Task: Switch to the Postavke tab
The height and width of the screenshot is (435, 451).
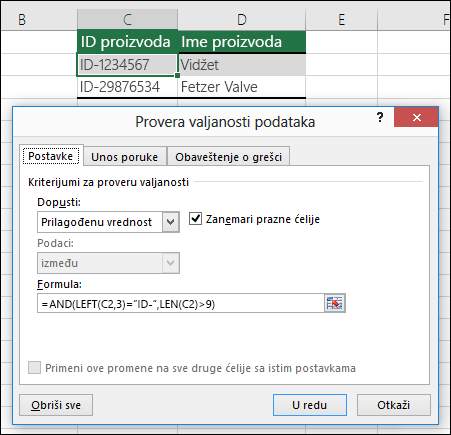Action: (51, 156)
